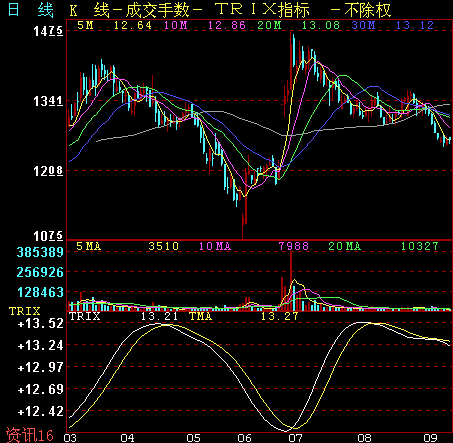This screenshot has width=453, height=443.
Task: Click the 20M moving average value 13.08
Action: click(x=321, y=25)
